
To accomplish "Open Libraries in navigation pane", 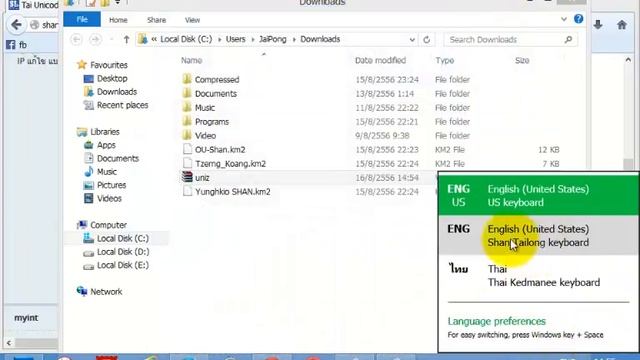I will pos(104,132).
